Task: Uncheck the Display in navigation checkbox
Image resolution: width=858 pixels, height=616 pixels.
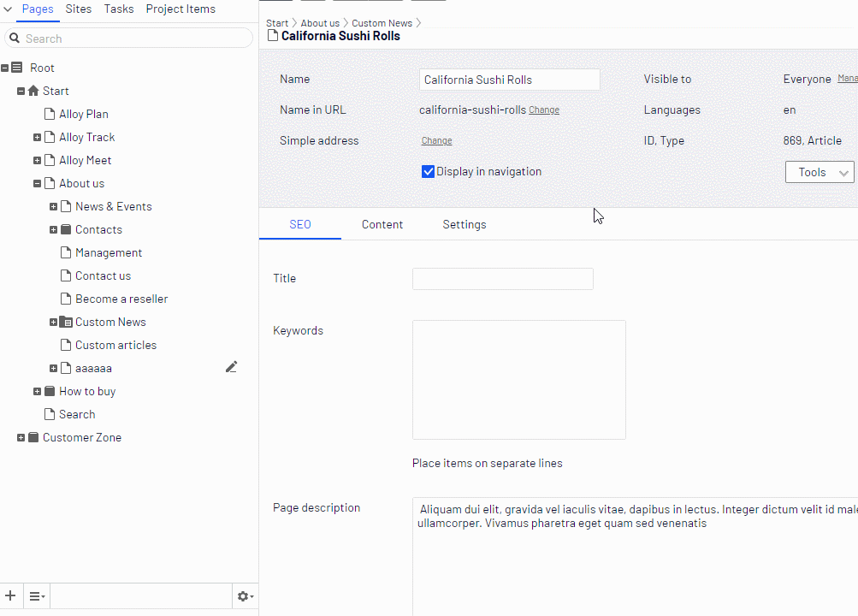Action: coord(428,171)
